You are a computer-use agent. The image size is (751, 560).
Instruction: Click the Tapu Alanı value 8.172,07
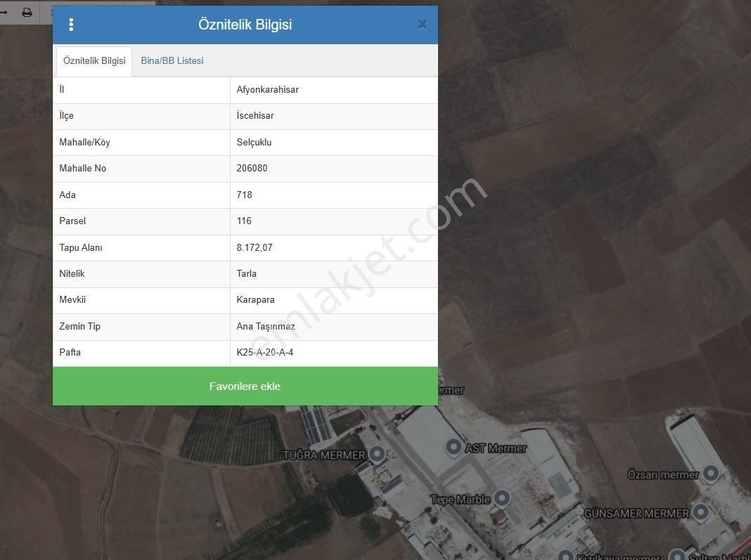(255, 247)
